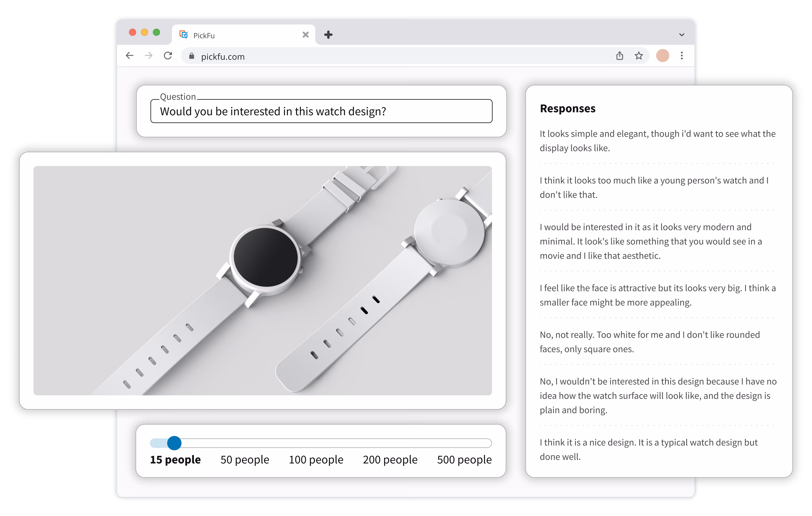This screenshot has height=516, width=812.
Task: Click the watch design image
Action: tap(262, 280)
